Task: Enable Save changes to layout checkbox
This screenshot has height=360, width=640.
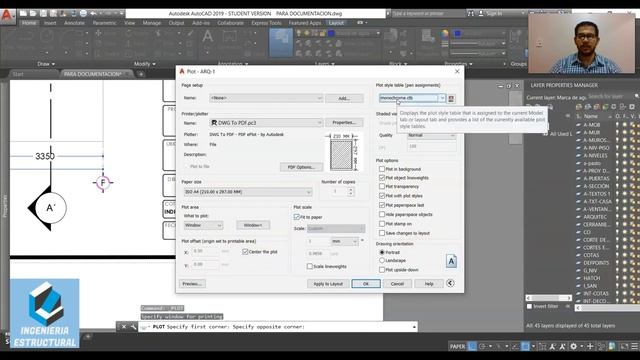Action: tap(382, 233)
